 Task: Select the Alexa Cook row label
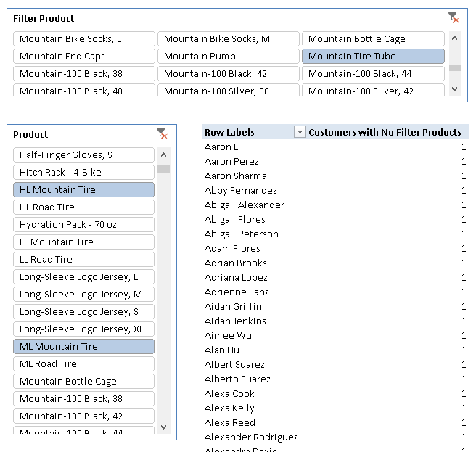click(x=229, y=394)
